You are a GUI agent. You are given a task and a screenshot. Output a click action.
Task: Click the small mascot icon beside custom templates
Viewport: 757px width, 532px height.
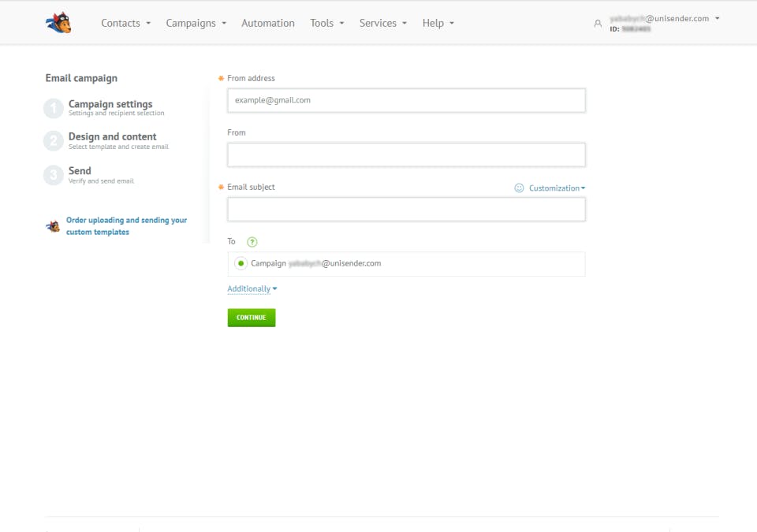53,225
